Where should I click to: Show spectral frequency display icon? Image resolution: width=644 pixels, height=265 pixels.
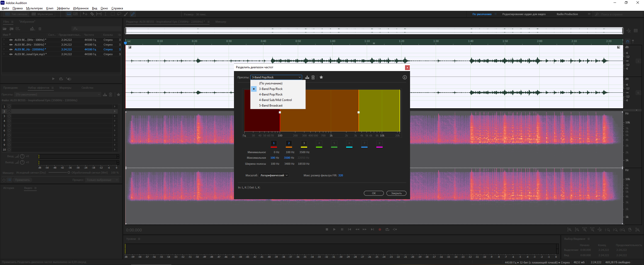coord(69,14)
